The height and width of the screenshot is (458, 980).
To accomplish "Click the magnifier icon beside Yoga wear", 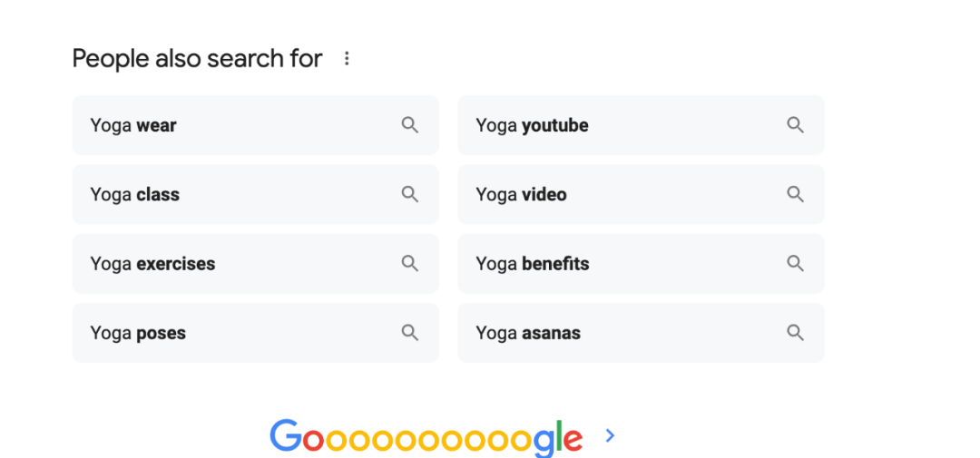I will pos(410,125).
